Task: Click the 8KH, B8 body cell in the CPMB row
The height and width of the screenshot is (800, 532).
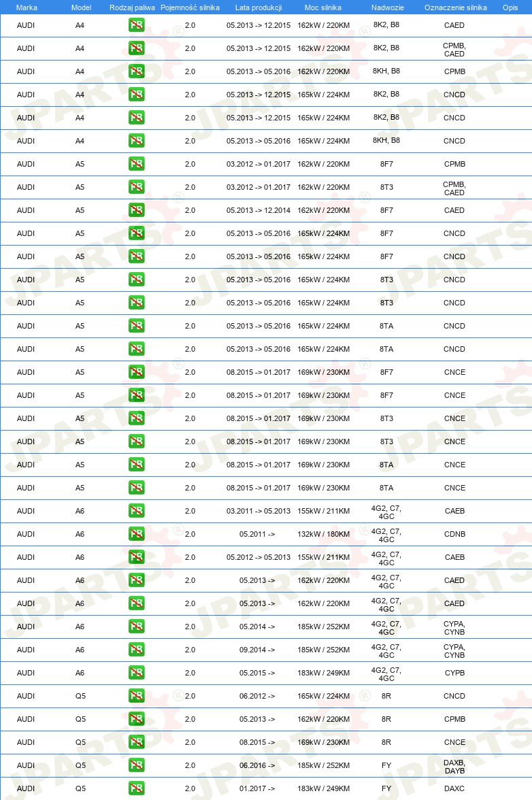Action: click(386, 71)
